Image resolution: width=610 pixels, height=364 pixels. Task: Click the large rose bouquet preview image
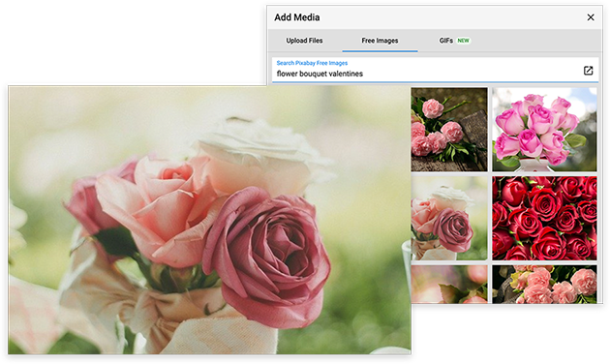[209, 220]
